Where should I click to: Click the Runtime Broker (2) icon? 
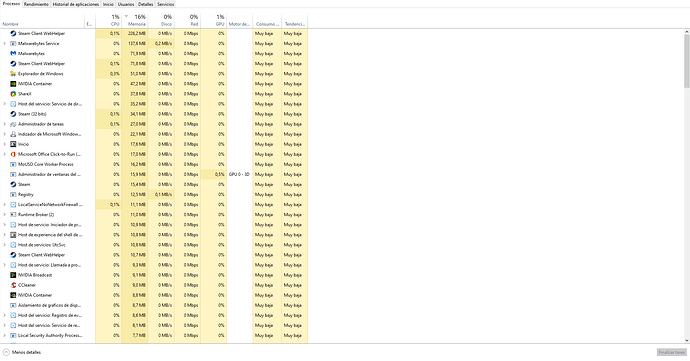pyautogui.click(x=13, y=215)
